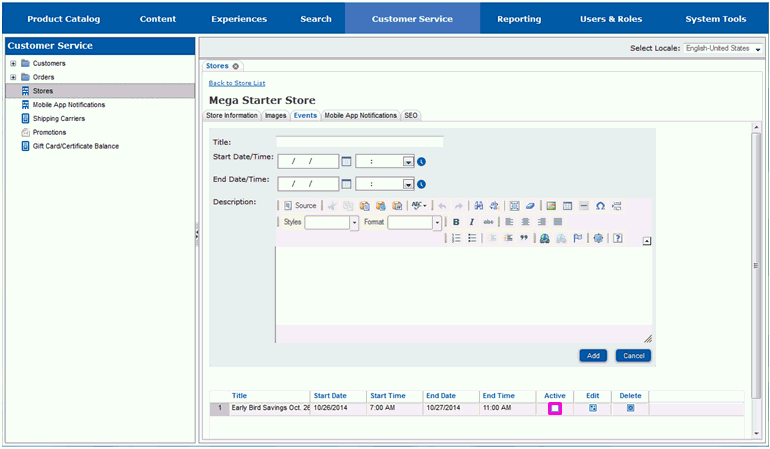Screen dimensions: 770x449
Task: Click the Find binoculars icon
Action: coord(478,206)
